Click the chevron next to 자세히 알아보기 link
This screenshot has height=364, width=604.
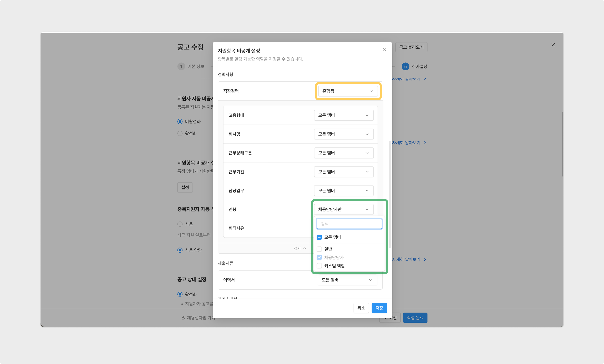coord(425,143)
